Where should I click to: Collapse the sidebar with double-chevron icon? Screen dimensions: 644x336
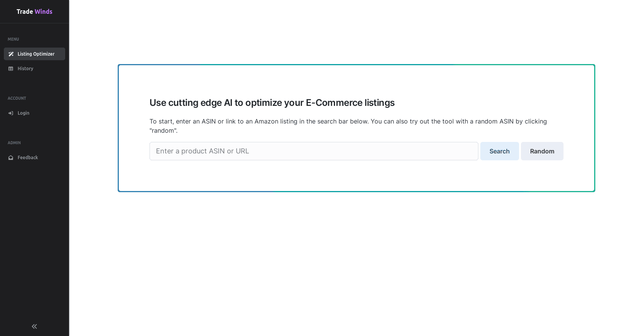34,326
